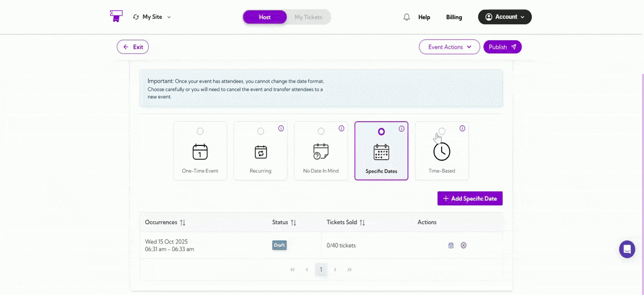Open the My Site switcher
The height and width of the screenshot is (295, 644).
point(152,17)
